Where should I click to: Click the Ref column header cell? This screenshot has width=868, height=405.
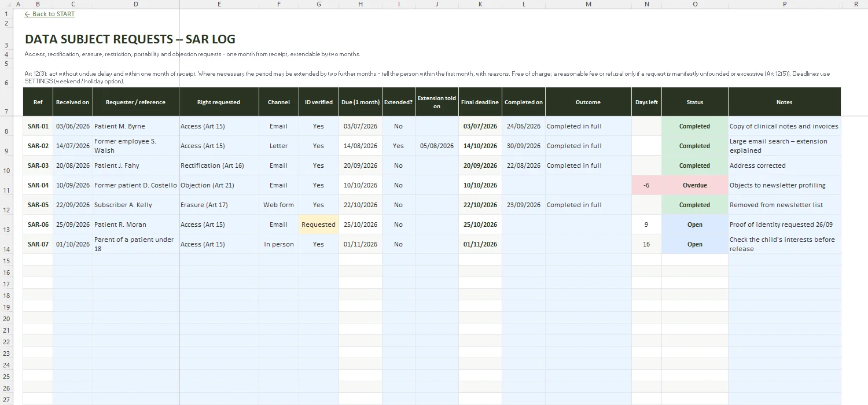click(x=38, y=102)
